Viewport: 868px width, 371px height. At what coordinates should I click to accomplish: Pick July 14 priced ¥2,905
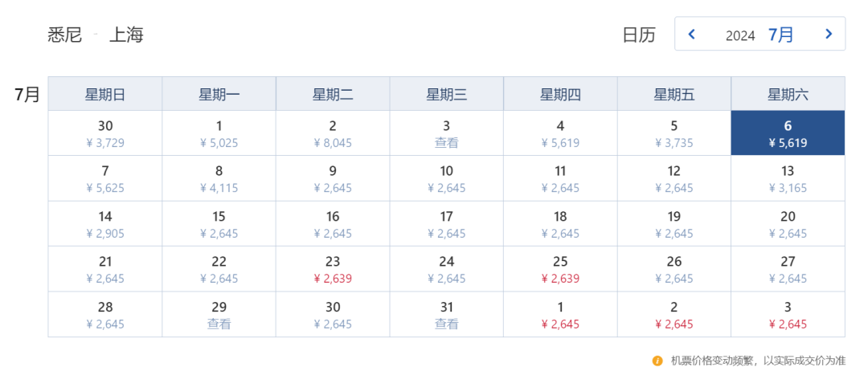(105, 224)
